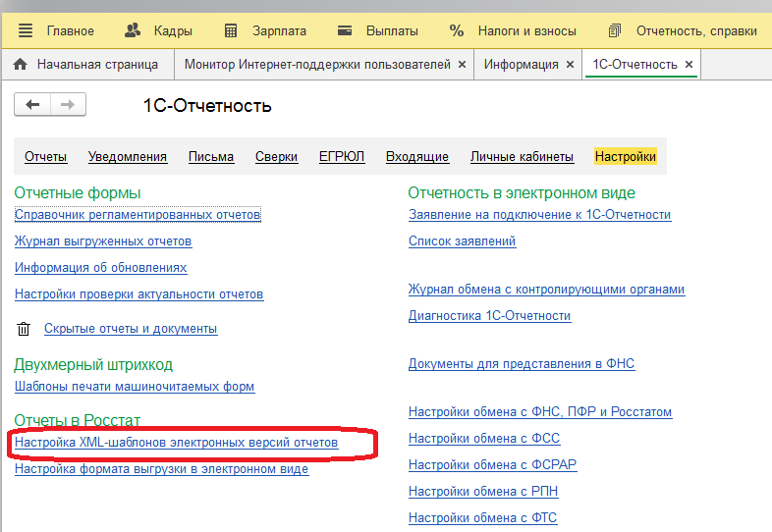The width and height of the screenshot is (772, 532).
Task: Open the Отчеты section link
Action: (46, 156)
